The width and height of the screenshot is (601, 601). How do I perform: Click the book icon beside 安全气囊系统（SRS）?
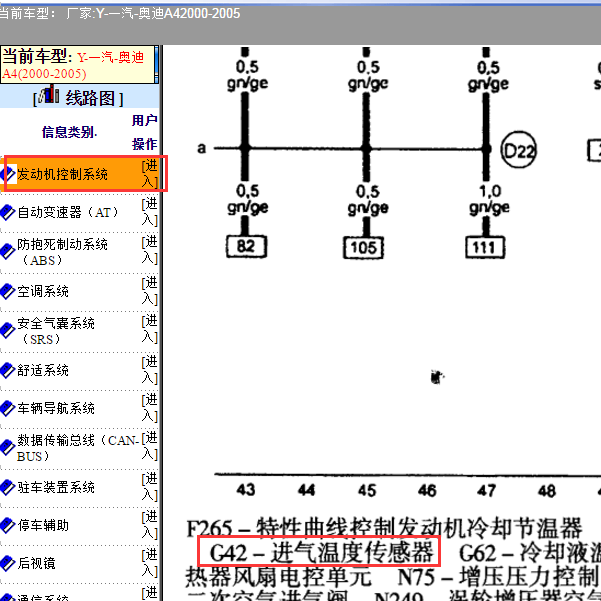(x=8, y=330)
